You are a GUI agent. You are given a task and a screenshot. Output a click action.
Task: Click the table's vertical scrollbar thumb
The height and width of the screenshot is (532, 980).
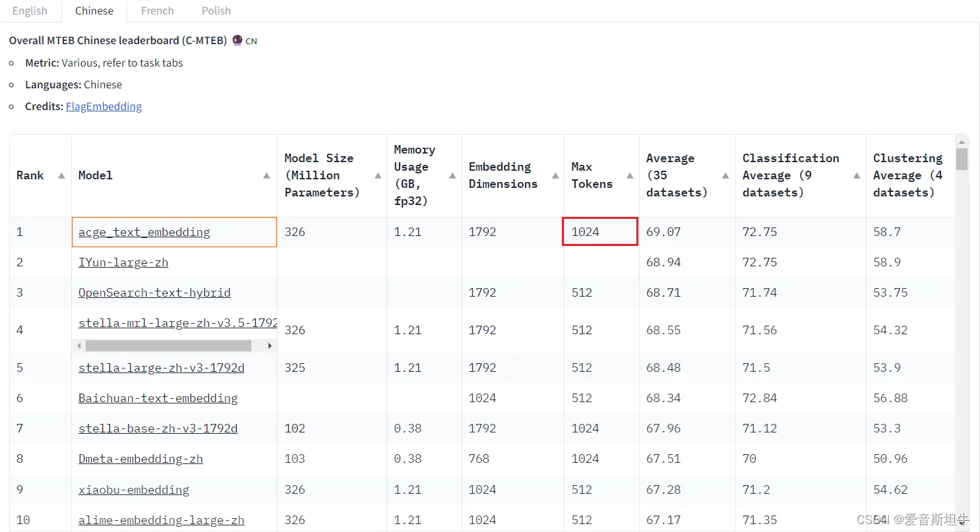[x=962, y=159]
